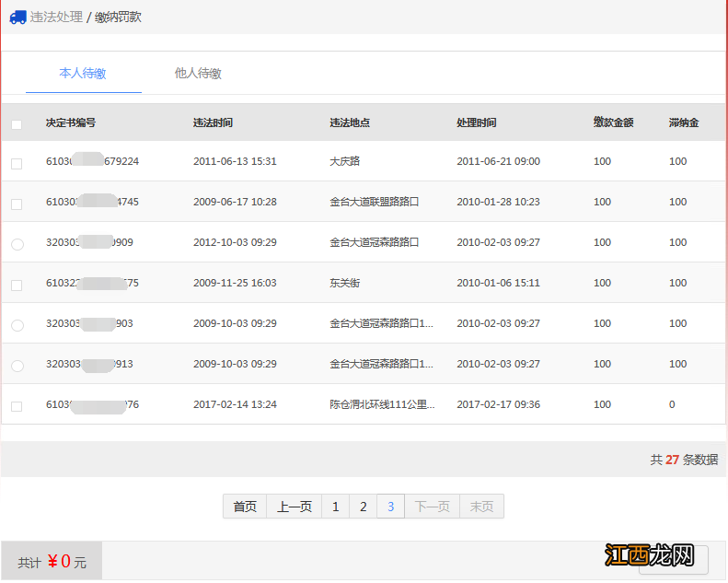Click the 缴纳罚款 breadcrumb text

118,17
